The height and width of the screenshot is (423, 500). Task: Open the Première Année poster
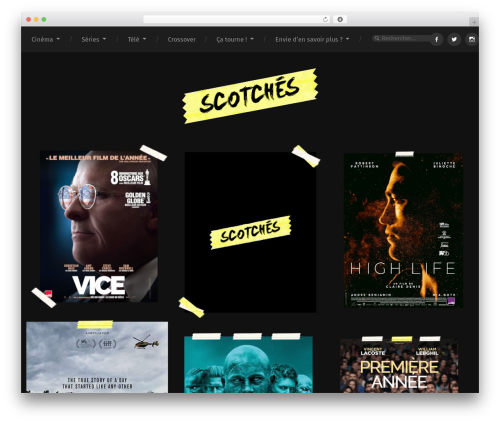pyautogui.click(x=399, y=366)
